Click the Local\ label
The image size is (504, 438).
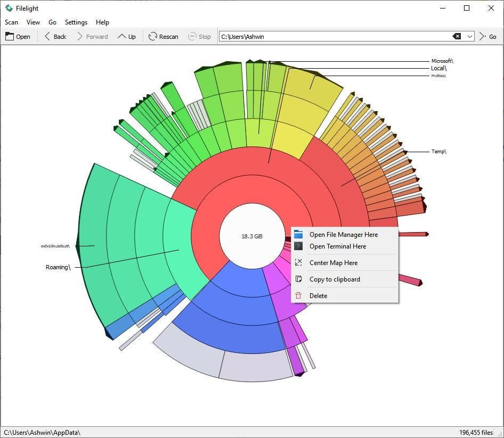coord(439,68)
